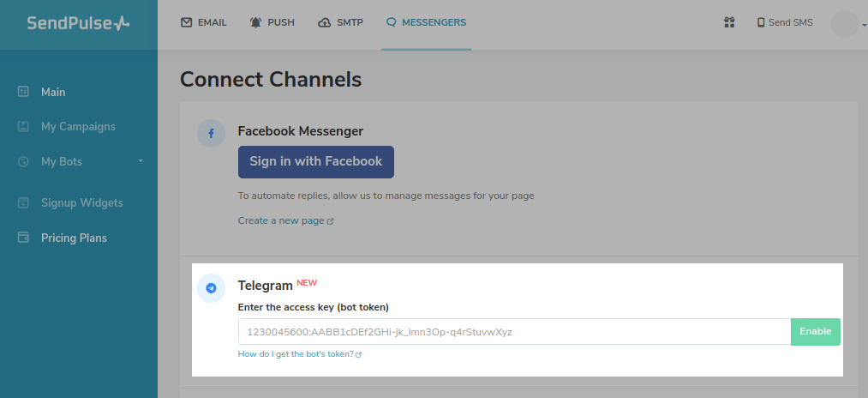Viewport: 868px width, 398px height.
Task: Open the Send SMS link
Action: (x=785, y=22)
